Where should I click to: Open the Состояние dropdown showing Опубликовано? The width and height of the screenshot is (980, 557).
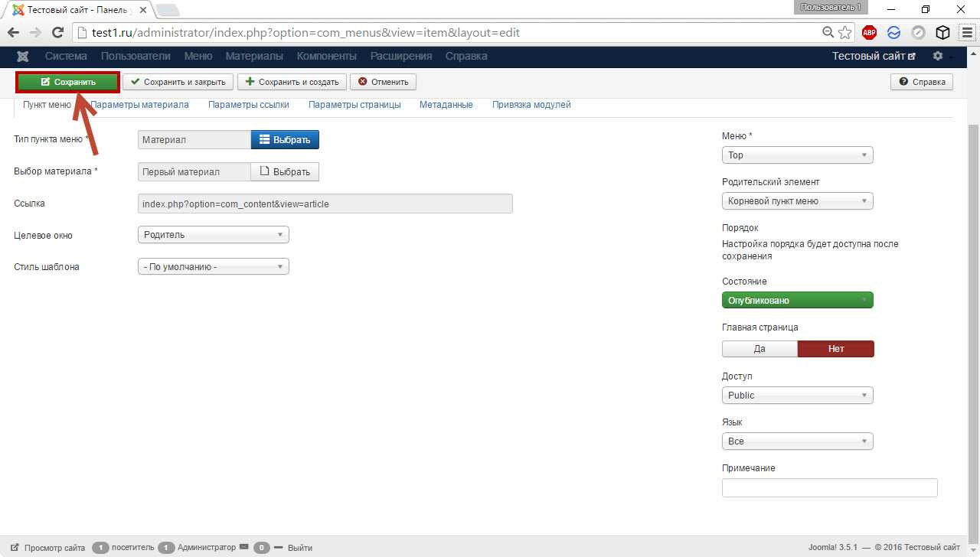pyautogui.click(x=797, y=301)
